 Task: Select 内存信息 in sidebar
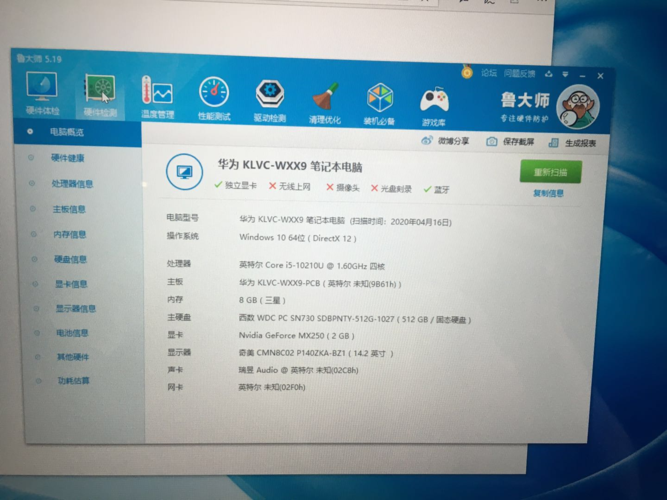(x=69, y=234)
